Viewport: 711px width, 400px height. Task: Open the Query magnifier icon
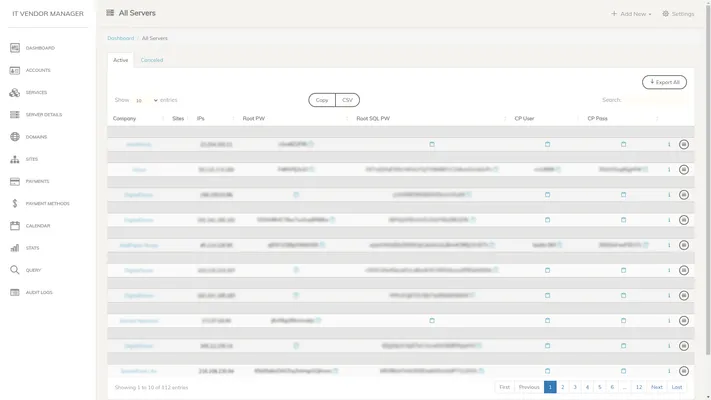click(x=15, y=270)
